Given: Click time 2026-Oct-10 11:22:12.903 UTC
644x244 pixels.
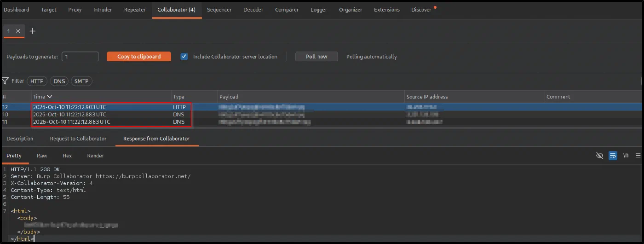Looking at the screenshot, I should pyautogui.click(x=69, y=107).
